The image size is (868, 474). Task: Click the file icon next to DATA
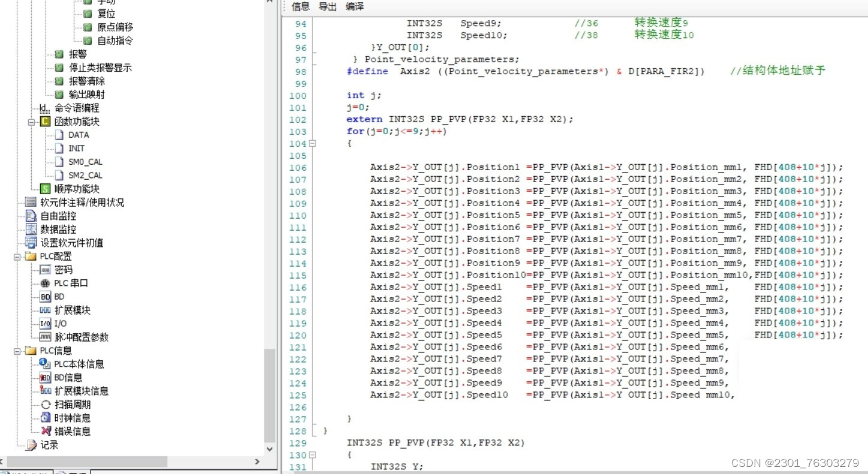59,135
